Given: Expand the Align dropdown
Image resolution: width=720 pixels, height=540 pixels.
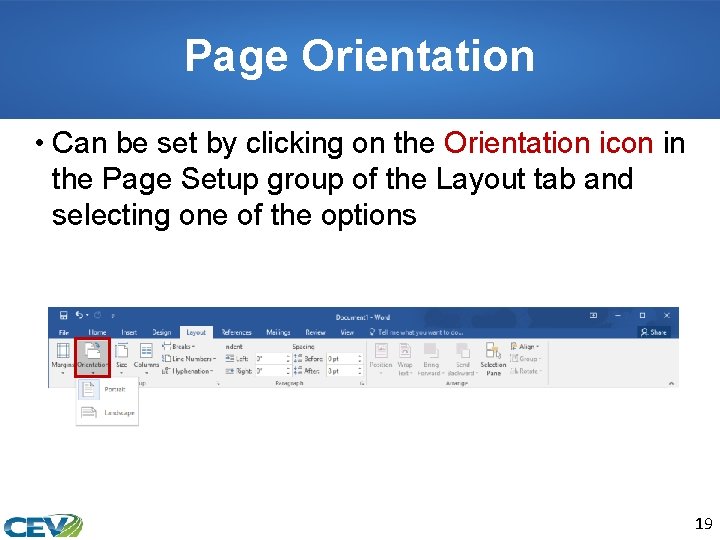Looking at the screenshot, I should tap(525, 346).
